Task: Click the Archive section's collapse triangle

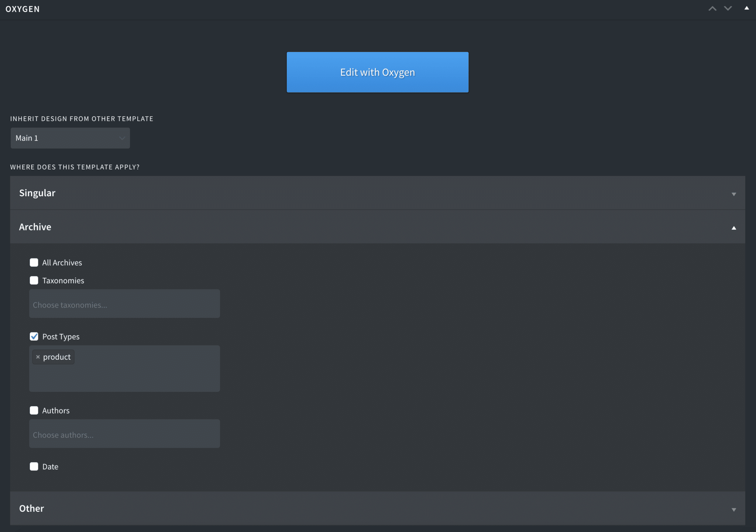Action: (x=734, y=227)
